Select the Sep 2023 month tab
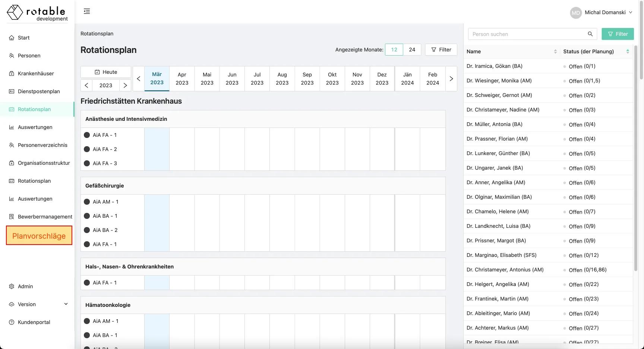644x349 pixels. pos(307,79)
